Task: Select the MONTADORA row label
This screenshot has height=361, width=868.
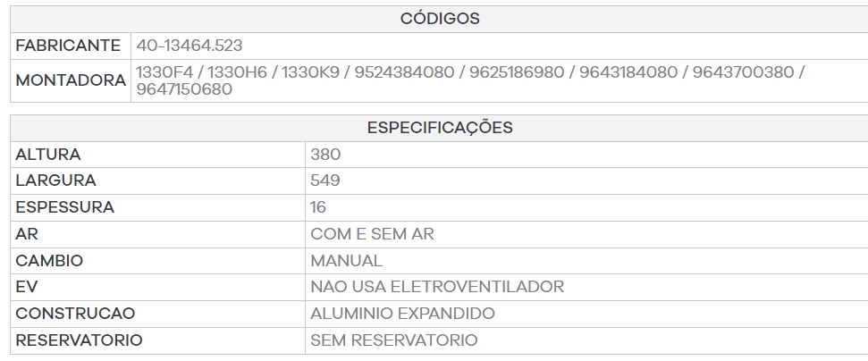Action: pos(71,80)
